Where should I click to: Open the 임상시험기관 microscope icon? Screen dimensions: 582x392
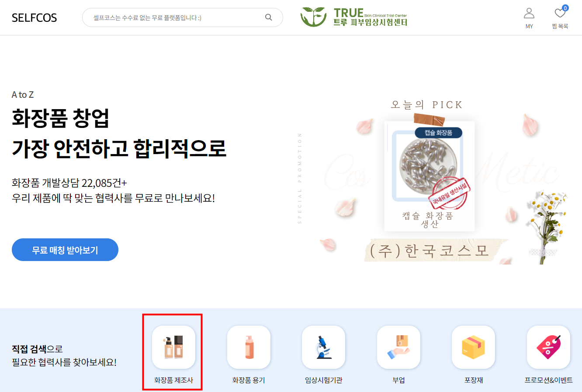click(x=323, y=347)
